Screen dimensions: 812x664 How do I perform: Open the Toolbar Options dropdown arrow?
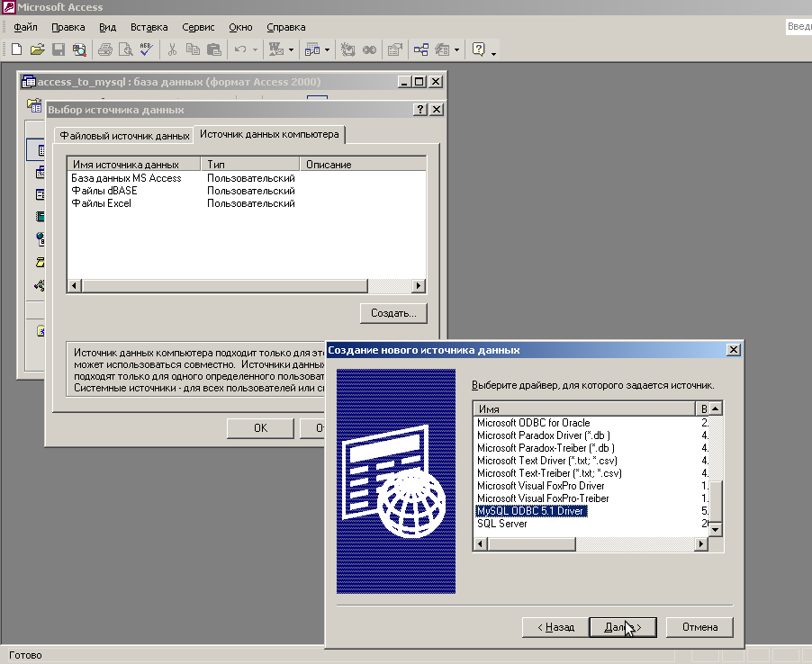(x=493, y=52)
